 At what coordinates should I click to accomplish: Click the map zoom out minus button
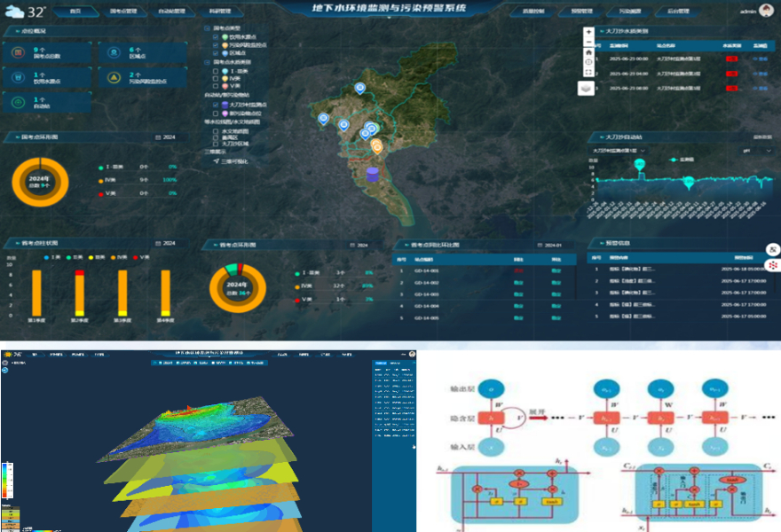click(589, 43)
